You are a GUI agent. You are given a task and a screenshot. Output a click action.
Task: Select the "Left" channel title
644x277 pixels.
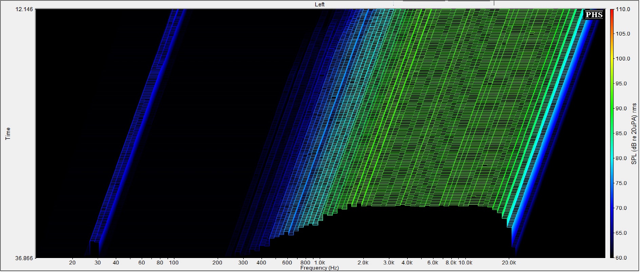[x=319, y=4]
